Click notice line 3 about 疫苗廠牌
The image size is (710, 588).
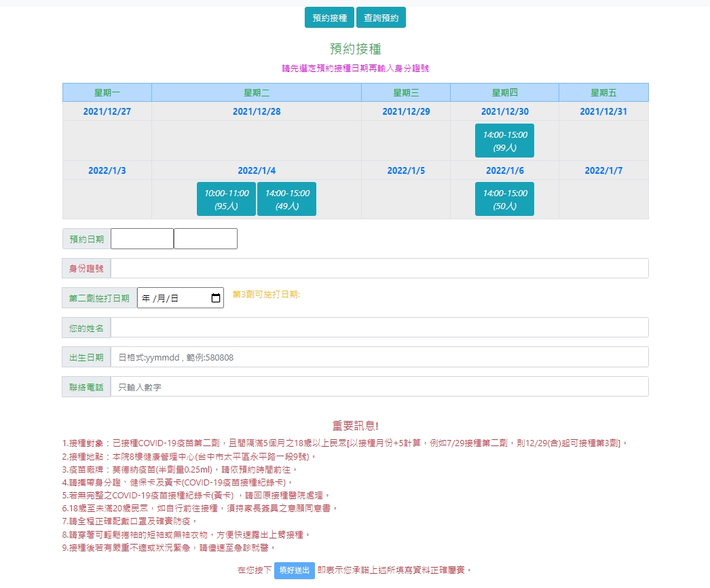(x=179, y=469)
